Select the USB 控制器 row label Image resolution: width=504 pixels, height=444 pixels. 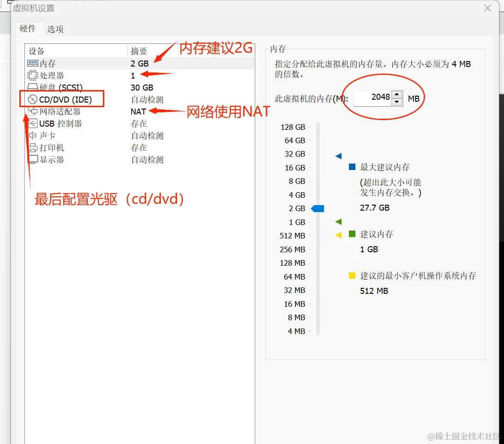point(60,123)
